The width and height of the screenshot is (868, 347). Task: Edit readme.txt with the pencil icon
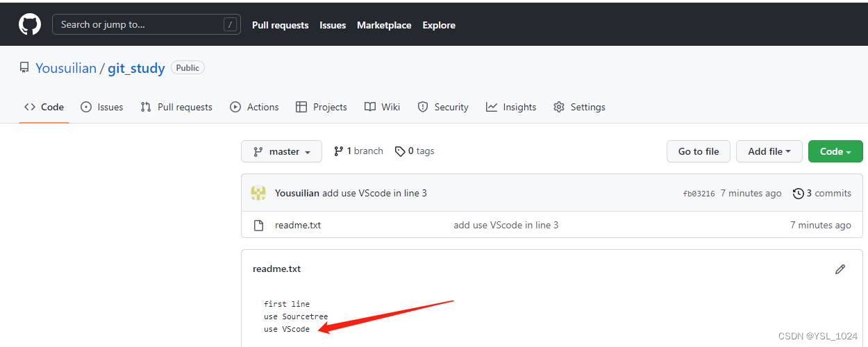coord(840,269)
